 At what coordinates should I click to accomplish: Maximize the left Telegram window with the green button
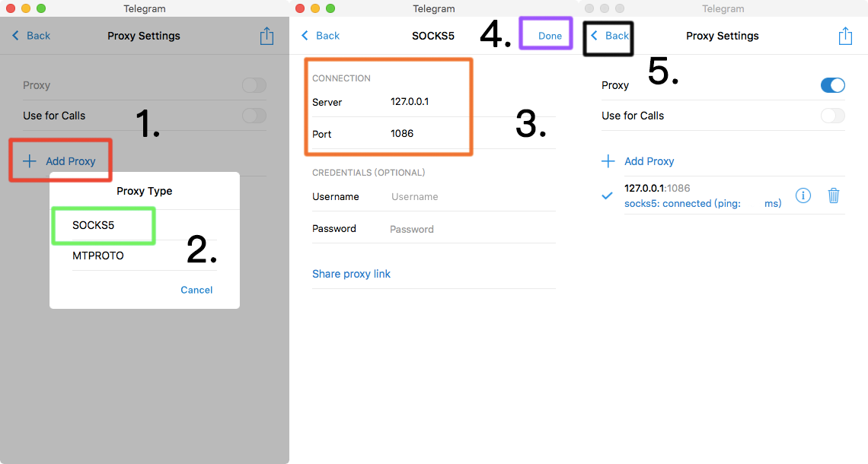(x=41, y=8)
